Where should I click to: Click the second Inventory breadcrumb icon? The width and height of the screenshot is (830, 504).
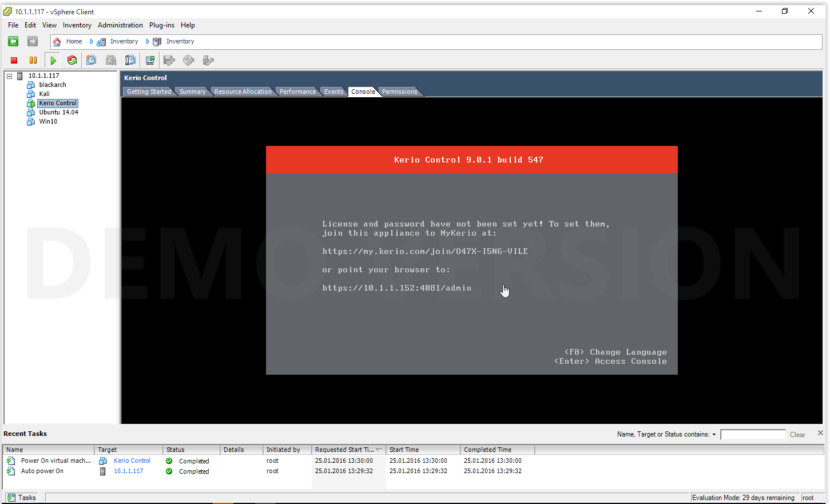pyautogui.click(x=157, y=42)
